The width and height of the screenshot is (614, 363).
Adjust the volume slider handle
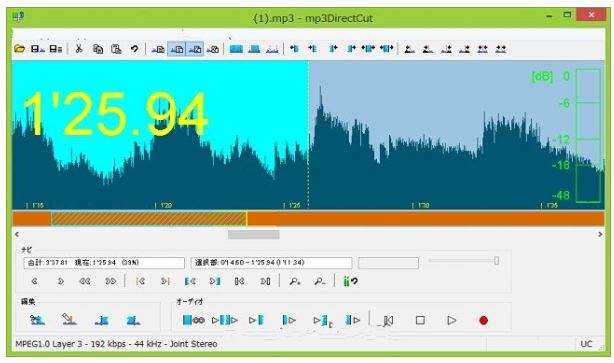[496, 261]
